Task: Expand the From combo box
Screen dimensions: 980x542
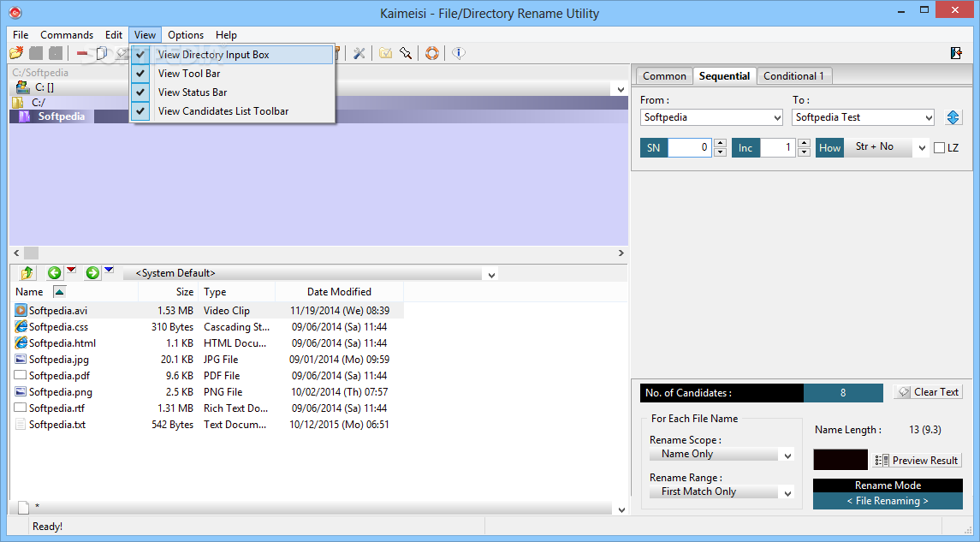Action: [777, 117]
